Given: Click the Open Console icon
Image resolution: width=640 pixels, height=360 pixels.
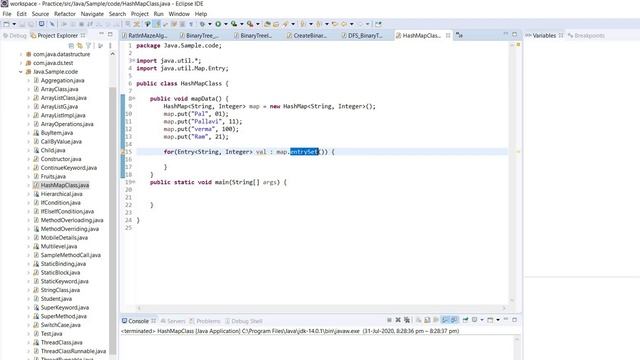Looking at the screenshot, I should (x=490, y=320).
